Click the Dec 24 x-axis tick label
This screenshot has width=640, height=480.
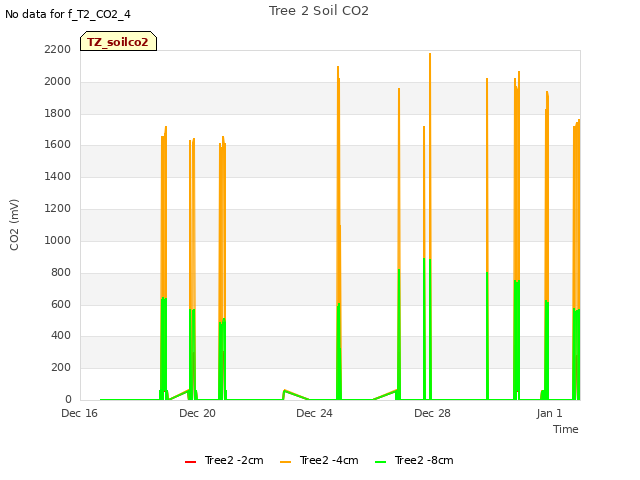tap(314, 413)
